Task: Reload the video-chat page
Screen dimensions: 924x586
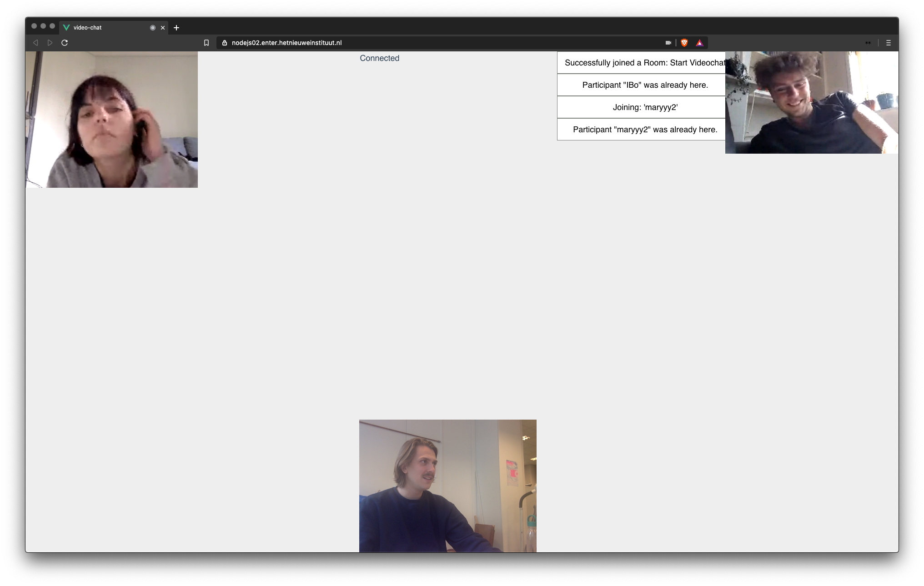Action: click(65, 43)
